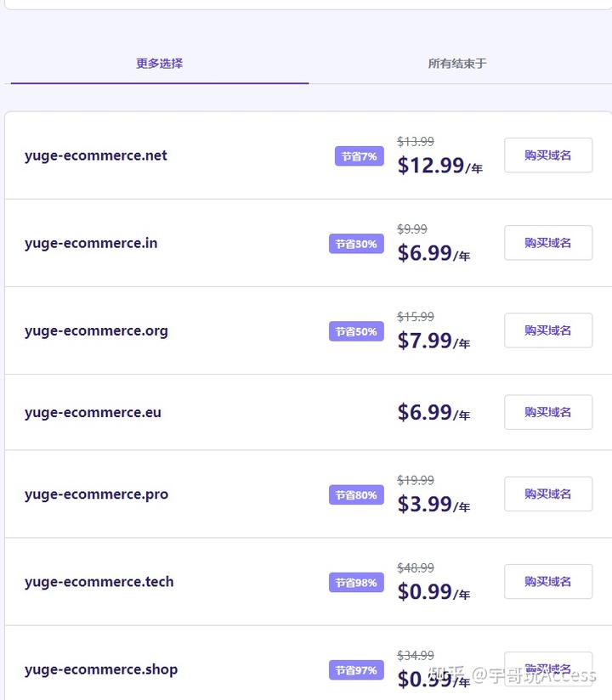Click the yuge-ecommerce.tech domain name
This screenshot has width=612, height=700.
(99, 582)
